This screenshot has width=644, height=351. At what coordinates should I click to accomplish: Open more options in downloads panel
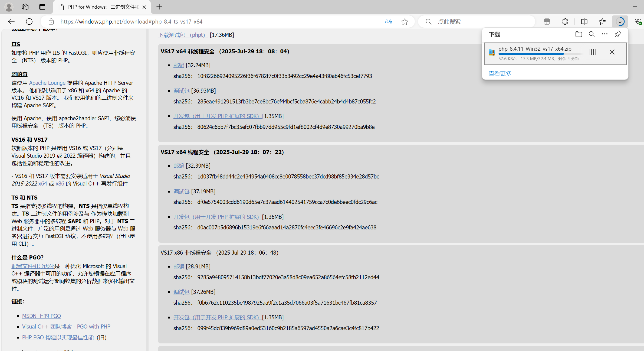tap(605, 34)
